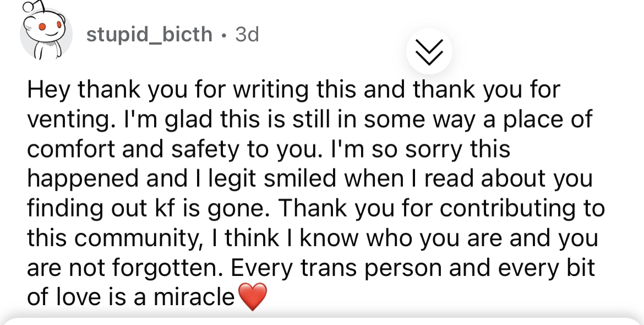Click the 3d comment timestamp
The height and width of the screenshot is (325, 644).
pyautogui.click(x=247, y=35)
